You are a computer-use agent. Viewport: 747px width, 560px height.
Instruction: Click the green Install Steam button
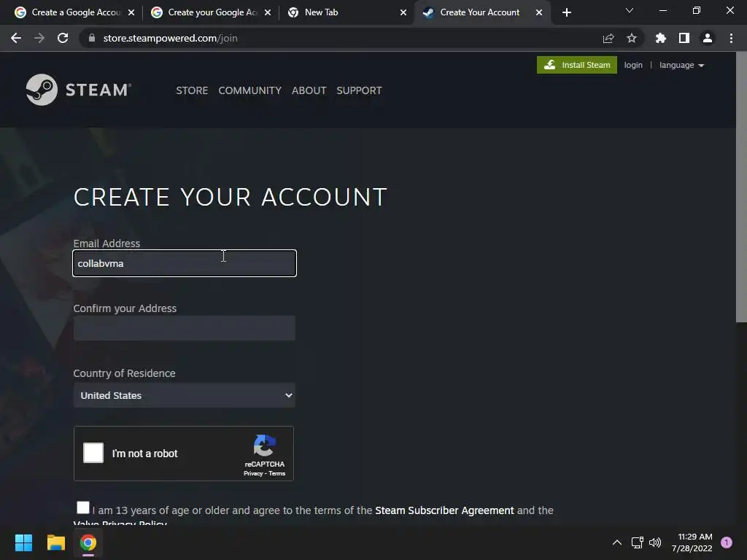(576, 65)
